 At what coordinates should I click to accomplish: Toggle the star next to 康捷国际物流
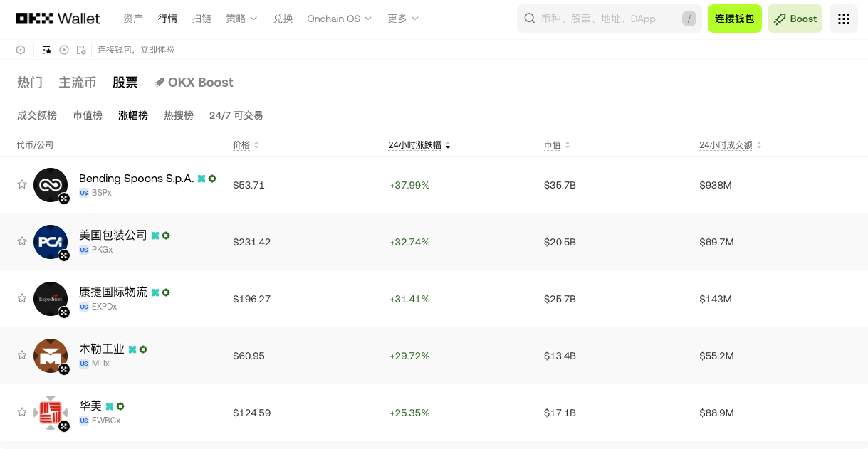pos(22,298)
